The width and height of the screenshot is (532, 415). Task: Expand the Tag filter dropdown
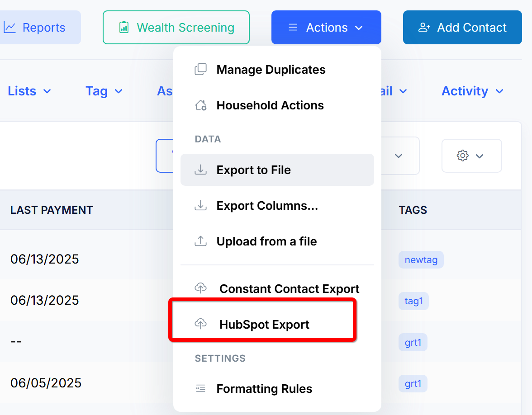[104, 91]
